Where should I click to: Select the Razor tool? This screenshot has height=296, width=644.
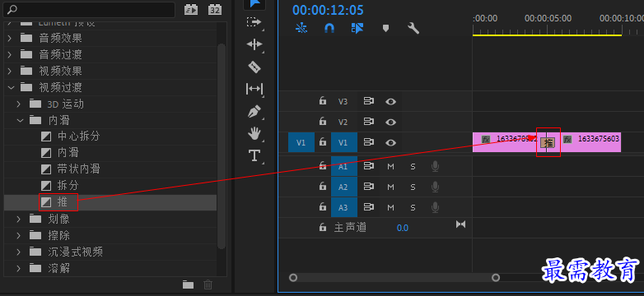click(x=254, y=67)
